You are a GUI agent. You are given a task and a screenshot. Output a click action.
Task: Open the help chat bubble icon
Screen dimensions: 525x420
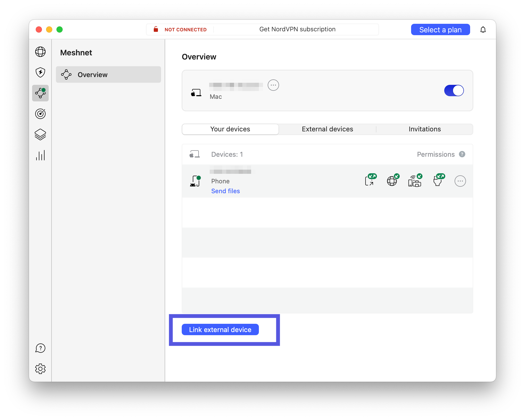click(40, 348)
